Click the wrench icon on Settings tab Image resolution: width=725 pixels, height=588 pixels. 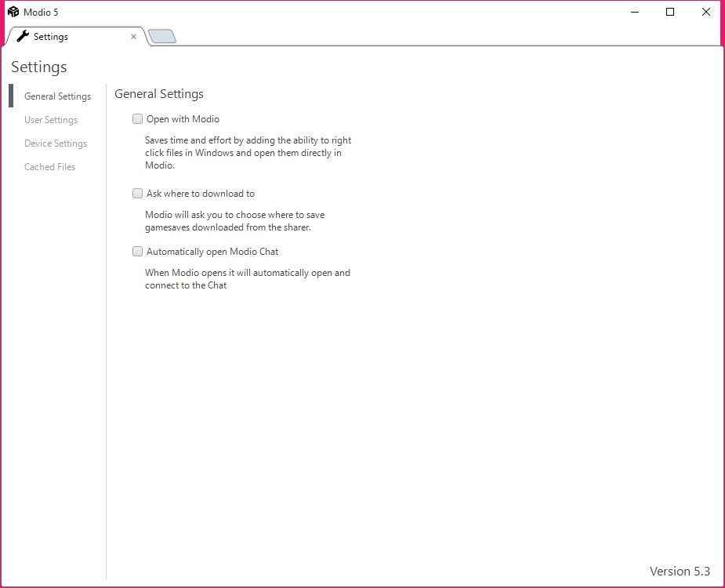pyautogui.click(x=23, y=36)
